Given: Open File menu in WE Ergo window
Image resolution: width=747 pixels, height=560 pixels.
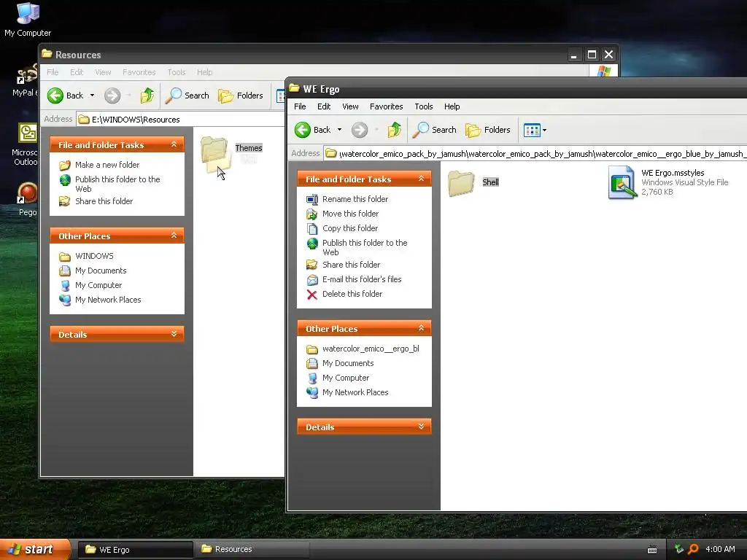Looking at the screenshot, I should point(300,106).
